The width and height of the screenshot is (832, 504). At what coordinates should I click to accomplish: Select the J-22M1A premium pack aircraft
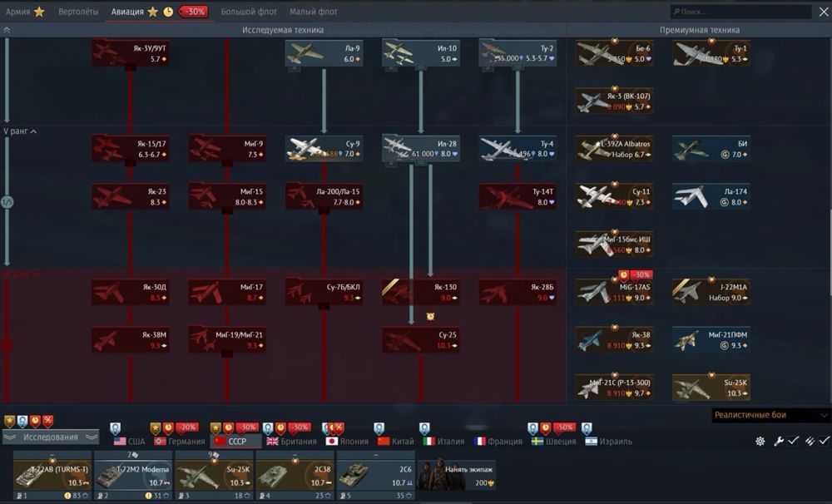(711, 292)
